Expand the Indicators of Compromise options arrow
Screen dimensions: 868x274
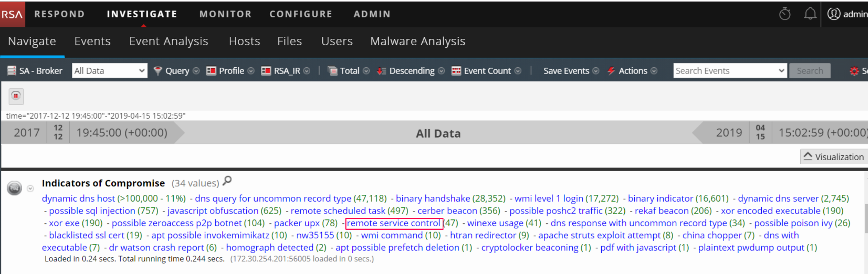click(x=30, y=188)
